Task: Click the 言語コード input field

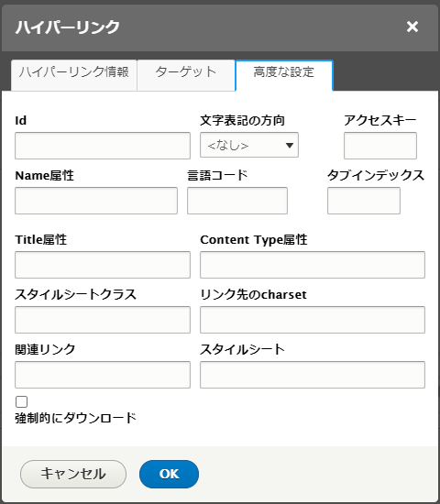Action: coord(237,201)
